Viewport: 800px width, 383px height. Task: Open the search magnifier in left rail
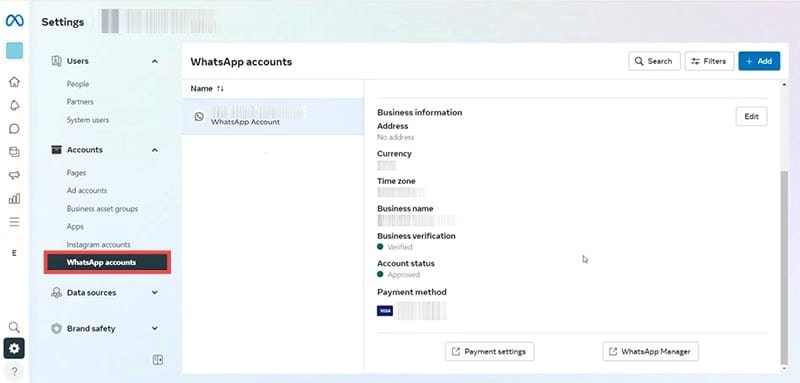14,327
